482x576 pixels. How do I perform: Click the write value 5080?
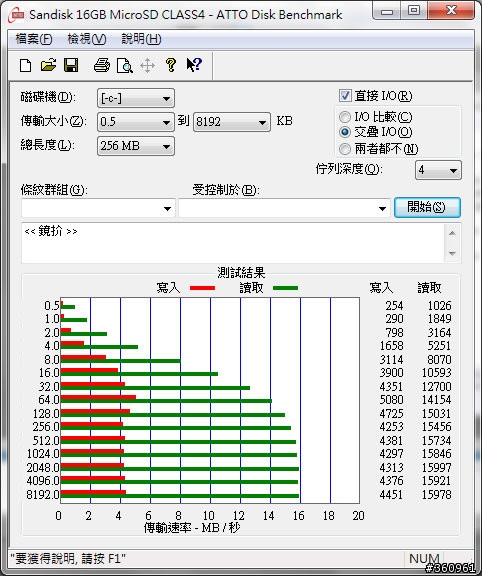pos(391,400)
